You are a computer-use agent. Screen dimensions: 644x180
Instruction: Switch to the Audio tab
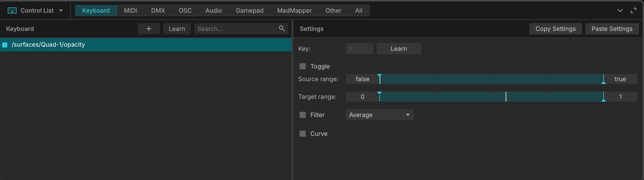click(x=214, y=10)
